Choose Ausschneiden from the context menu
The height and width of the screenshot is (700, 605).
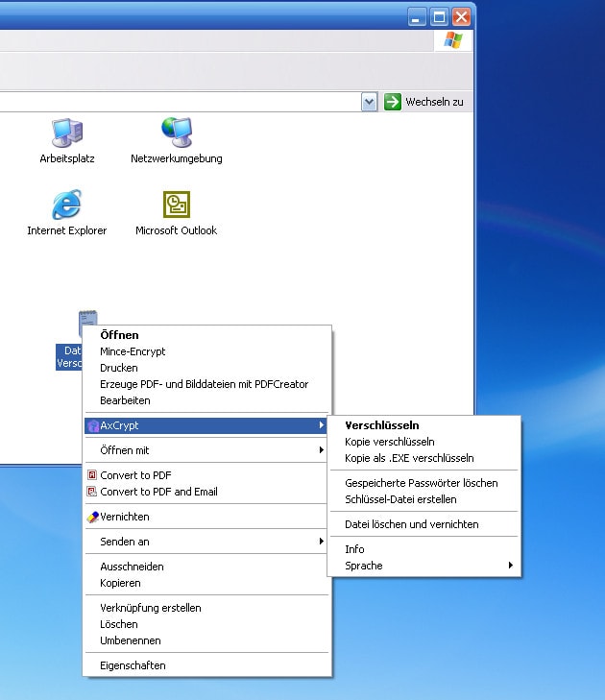point(206,567)
